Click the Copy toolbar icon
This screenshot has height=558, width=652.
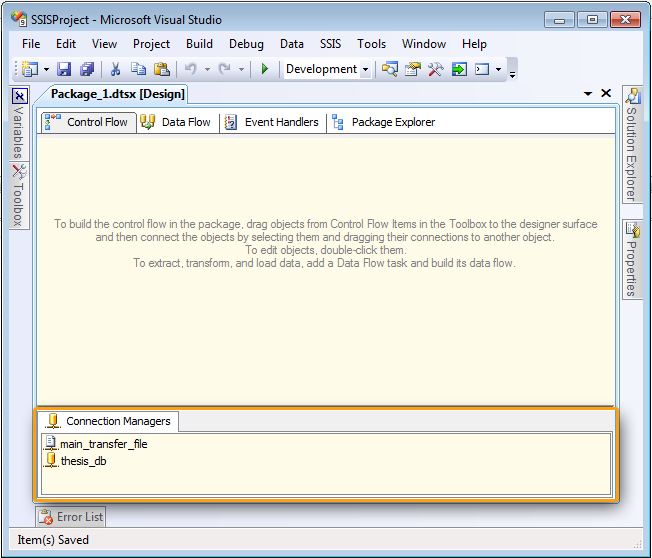[138, 69]
